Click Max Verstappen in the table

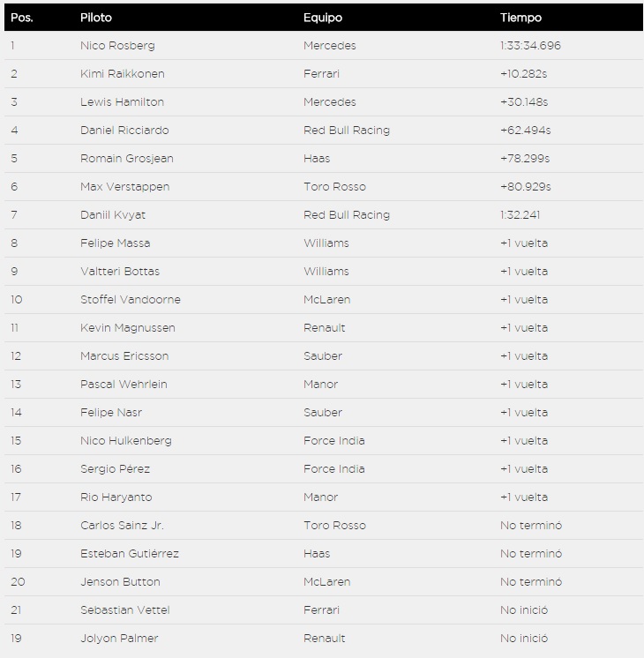pyautogui.click(x=124, y=187)
